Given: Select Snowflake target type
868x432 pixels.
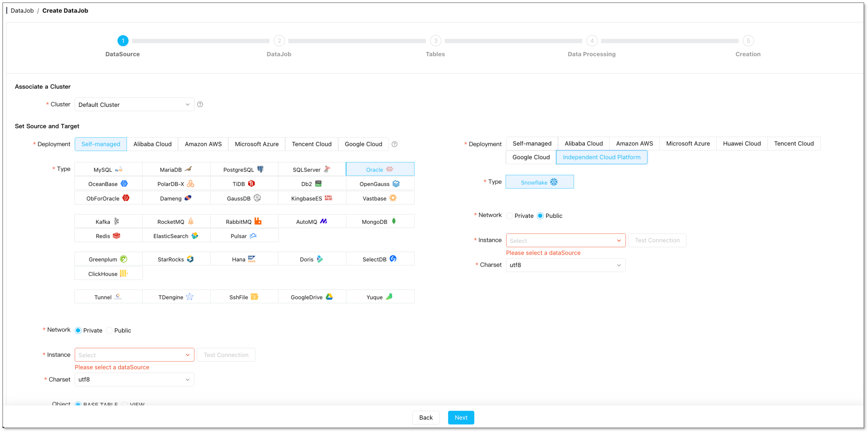Looking at the screenshot, I should [539, 182].
